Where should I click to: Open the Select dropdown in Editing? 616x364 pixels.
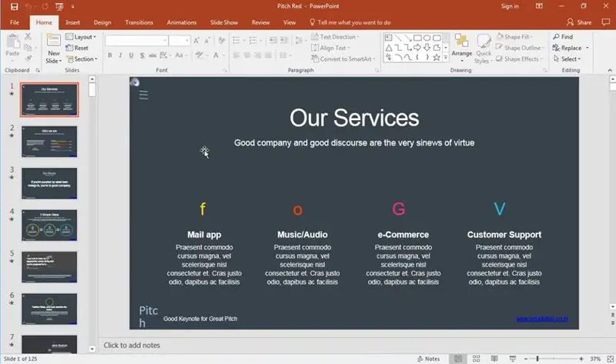pos(567,59)
